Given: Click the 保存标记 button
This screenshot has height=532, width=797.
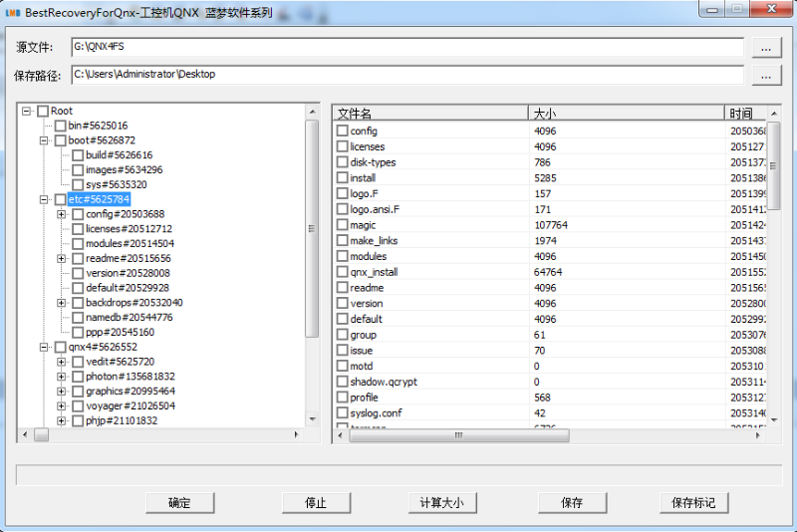Looking at the screenshot, I should (693, 503).
